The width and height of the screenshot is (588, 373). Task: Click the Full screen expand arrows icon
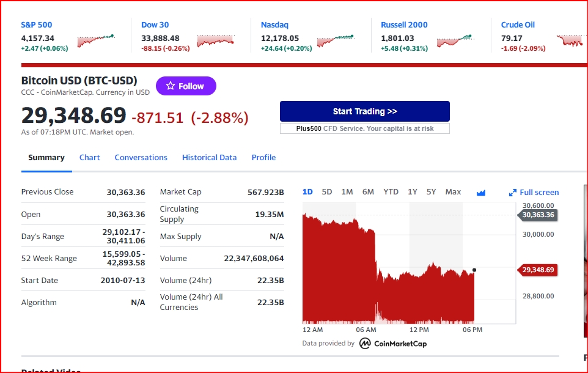coord(513,193)
